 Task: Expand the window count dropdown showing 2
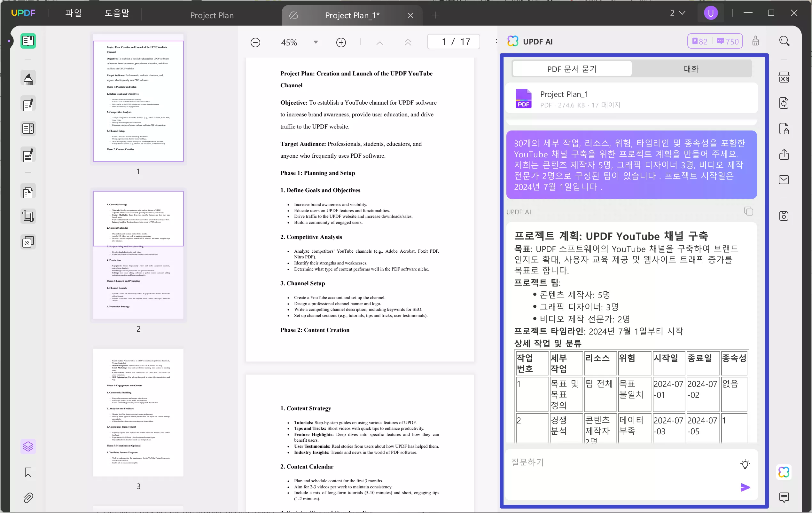[677, 13]
